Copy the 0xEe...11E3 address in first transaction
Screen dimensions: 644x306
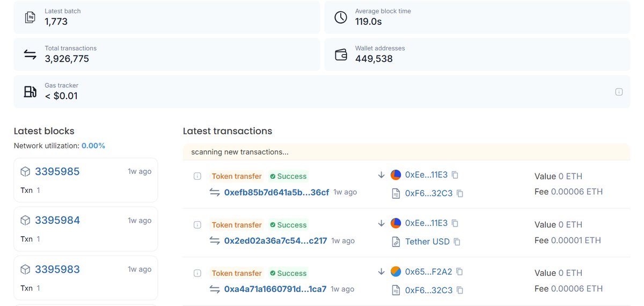click(455, 175)
